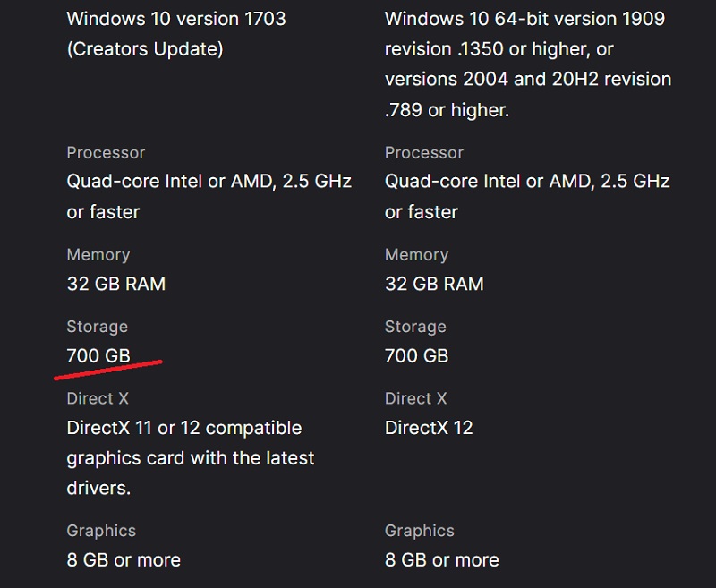This screenshot has height=588, width=716.
Task: Click the right column 32 GB RAM value
Action: coord(434,284)
